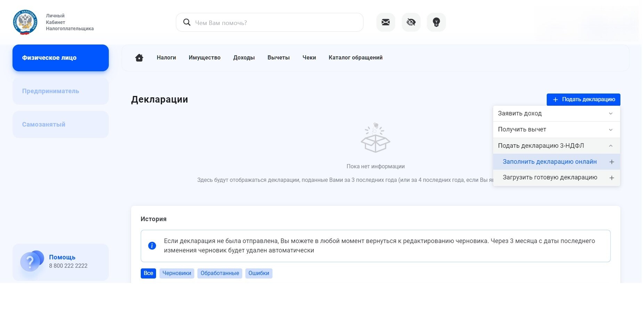The image size is (644, 323).
Task: Filter history by Ошибки
Action: click(259, 273)
